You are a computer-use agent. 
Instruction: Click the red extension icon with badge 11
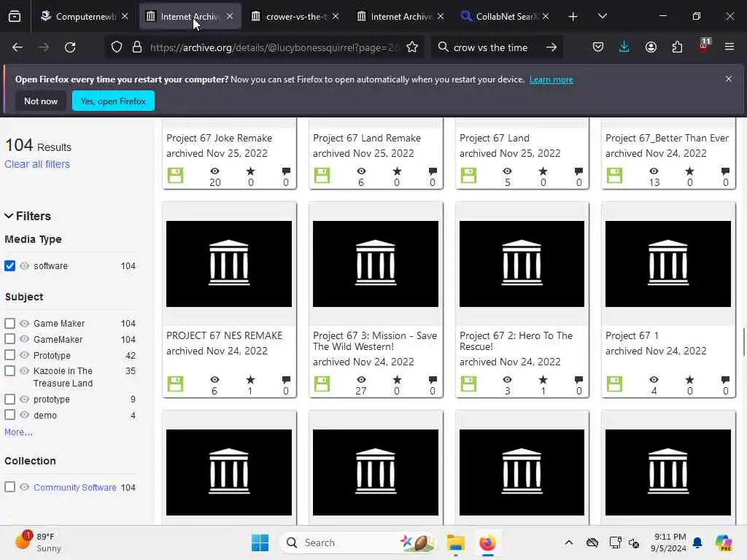tap(704, 46)
